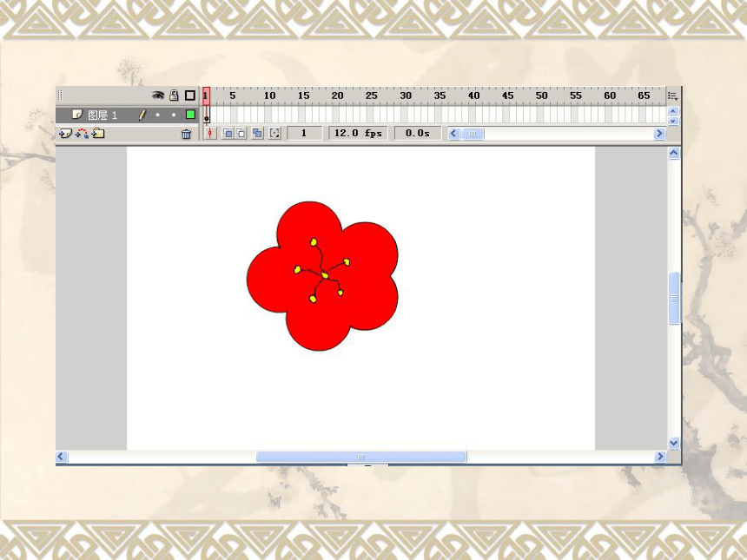The height and width of the screenshot is (560, 747).
Task: Click the padlock icon to lock all layers
Action: pos(175,96)
